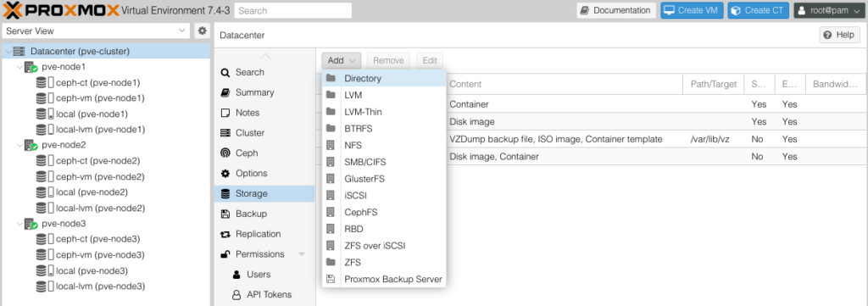Open Users under Permissions
Viewport: 868px width, 306px height.
(x=264, y=275)
